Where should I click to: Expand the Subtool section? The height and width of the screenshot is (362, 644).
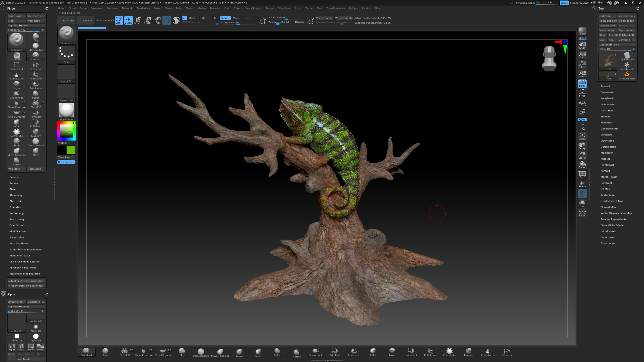[605, 86]
